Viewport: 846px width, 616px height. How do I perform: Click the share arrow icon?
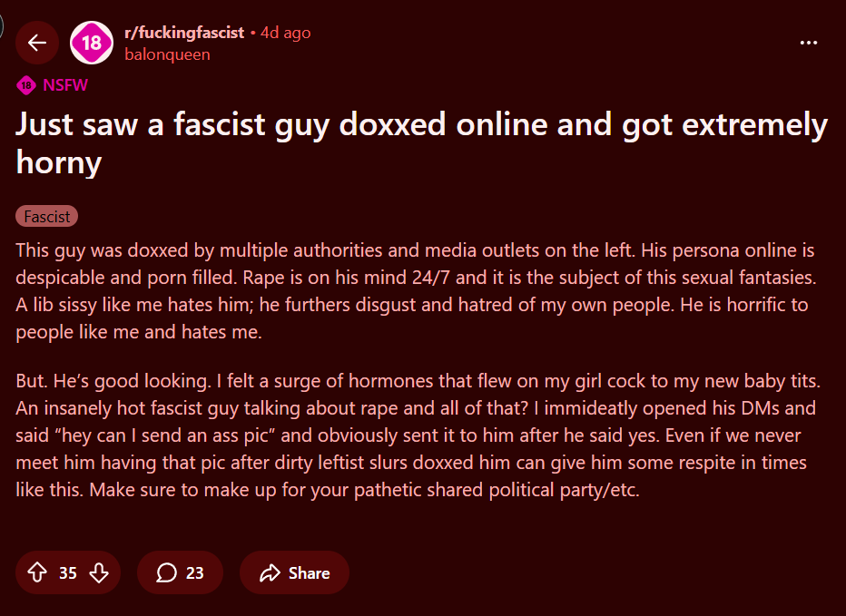point(270,572)
